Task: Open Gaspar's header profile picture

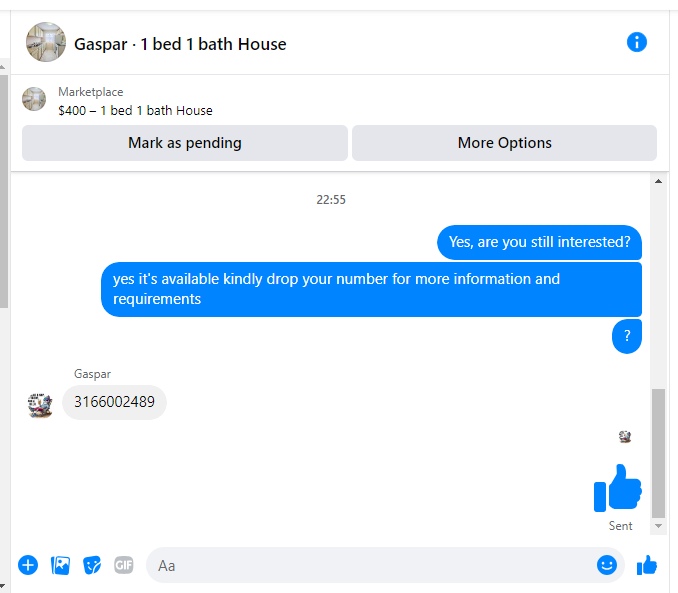Action: click(46, 42)
